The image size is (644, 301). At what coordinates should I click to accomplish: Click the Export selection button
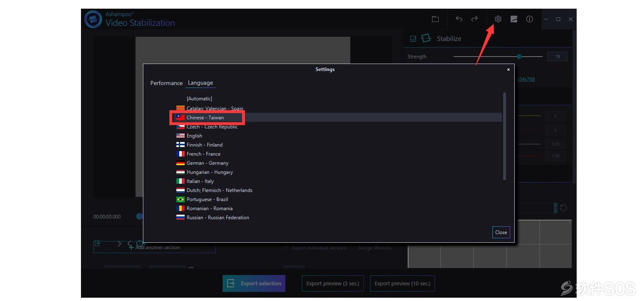coord(254,284)
